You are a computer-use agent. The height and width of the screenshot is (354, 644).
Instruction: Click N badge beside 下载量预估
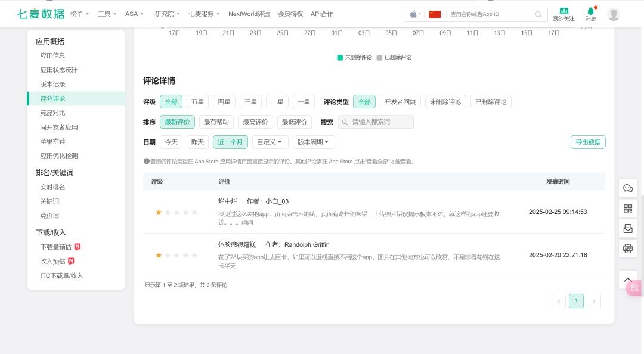tap(77, 247)
